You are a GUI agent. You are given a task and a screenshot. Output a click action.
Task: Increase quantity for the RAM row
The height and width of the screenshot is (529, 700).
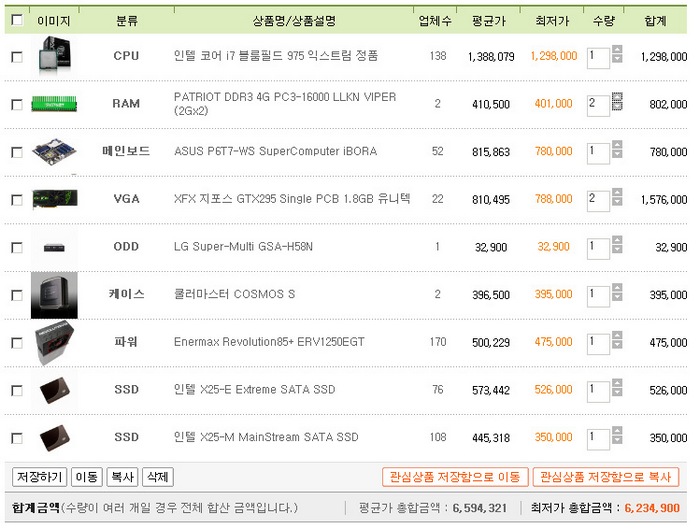(x=617, y=97)
